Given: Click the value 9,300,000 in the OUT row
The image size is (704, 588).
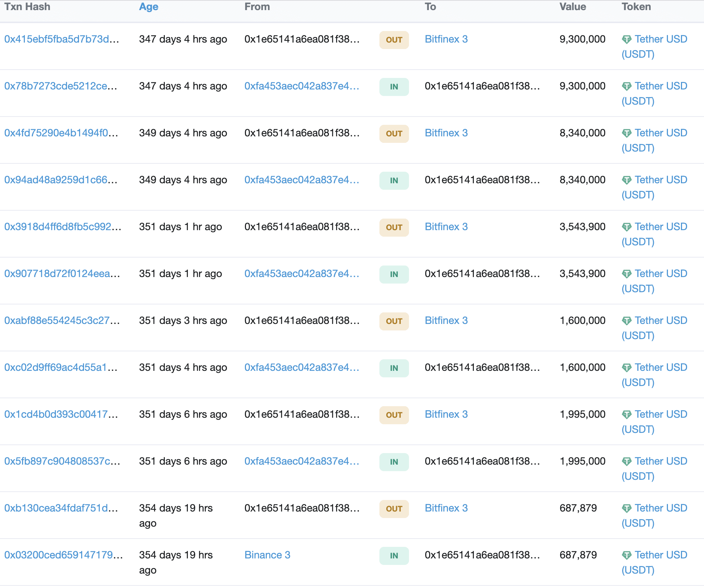Looking at the screenshot, I should pos(582,39).
